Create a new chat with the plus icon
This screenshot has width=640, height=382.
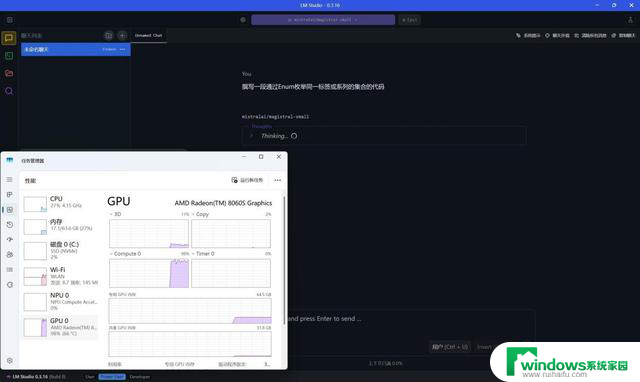pos(122,36)
